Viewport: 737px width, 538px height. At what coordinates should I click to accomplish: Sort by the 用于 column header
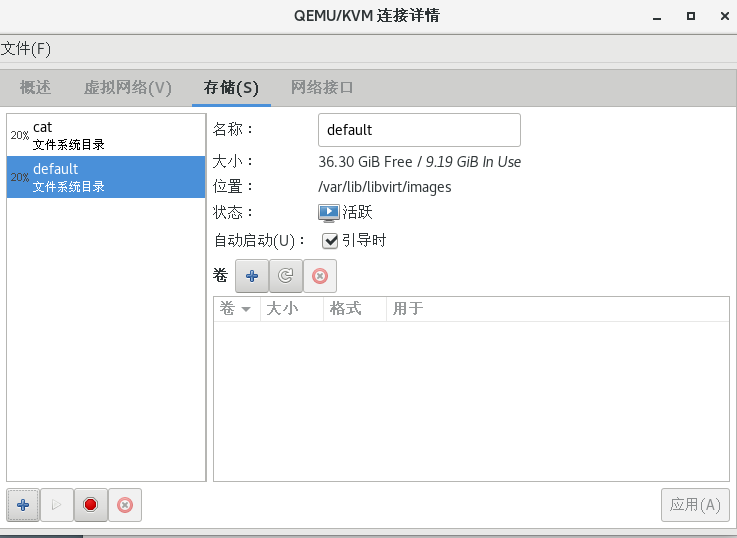click(x=557, y=309)
